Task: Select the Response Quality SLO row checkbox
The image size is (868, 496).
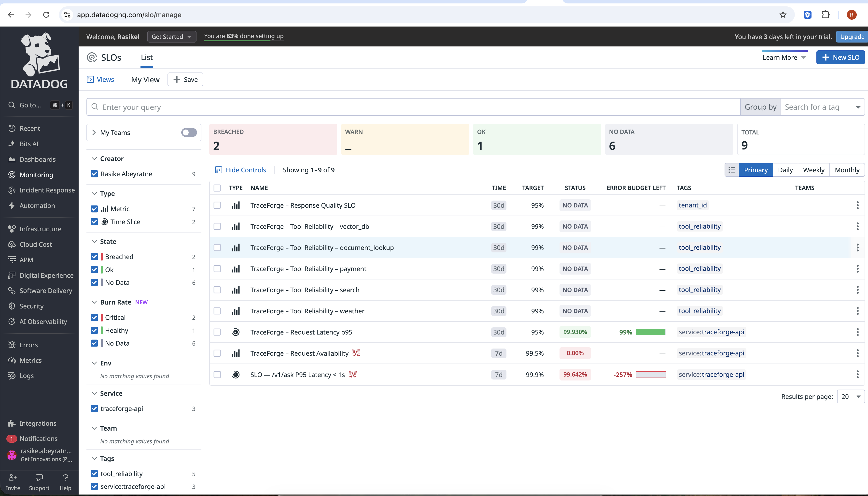Action: (217, 205)
